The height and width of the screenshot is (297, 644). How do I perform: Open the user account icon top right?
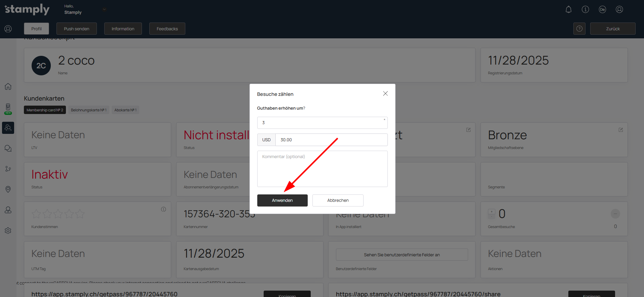coord(619,9)
